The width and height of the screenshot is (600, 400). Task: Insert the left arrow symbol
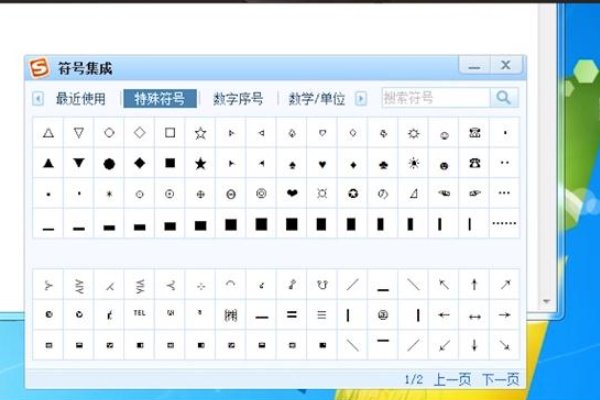[444, 315]
